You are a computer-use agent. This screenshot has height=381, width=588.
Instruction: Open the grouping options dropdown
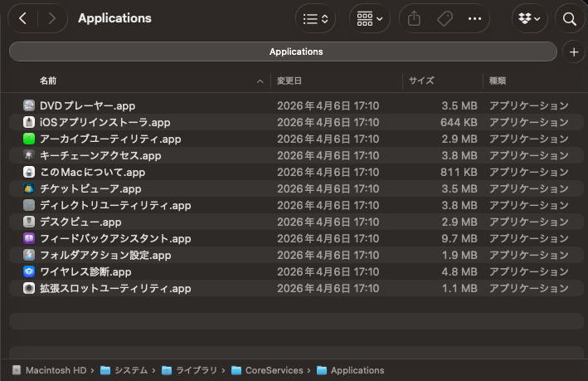pyautogui.click(x=370, y=19)
